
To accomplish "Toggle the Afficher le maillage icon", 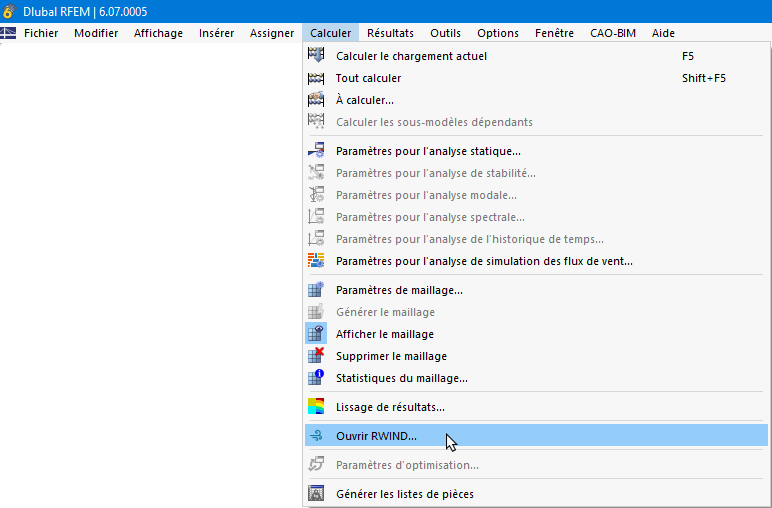I will tap(316, 334).
